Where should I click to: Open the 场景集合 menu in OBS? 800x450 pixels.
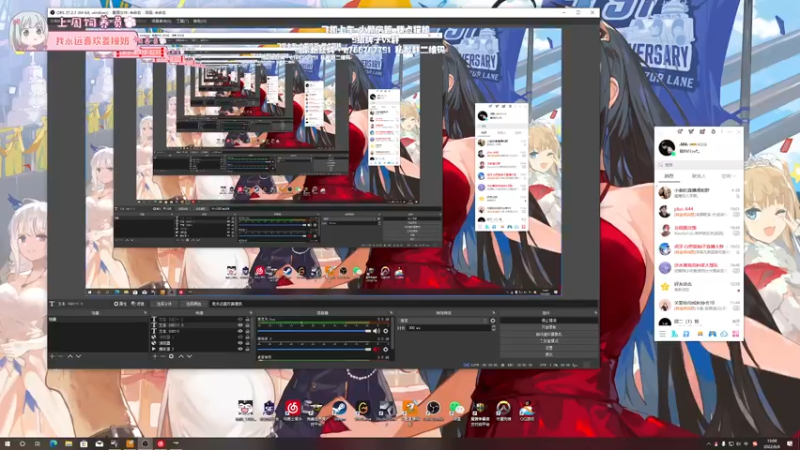161,21
